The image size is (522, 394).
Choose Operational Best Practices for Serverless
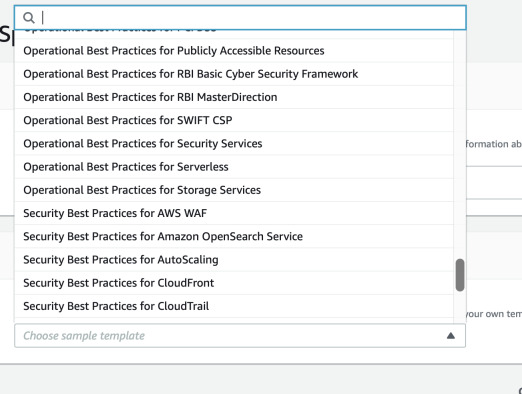[x=234, y=167]
